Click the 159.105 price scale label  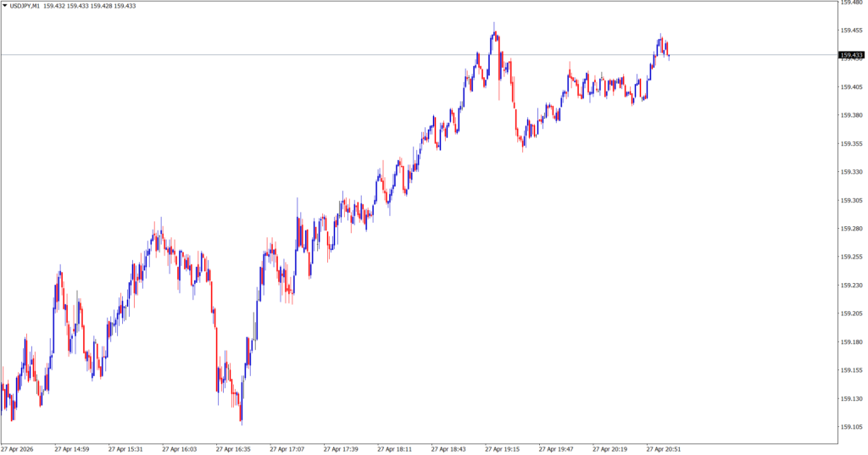coord(850,427)
